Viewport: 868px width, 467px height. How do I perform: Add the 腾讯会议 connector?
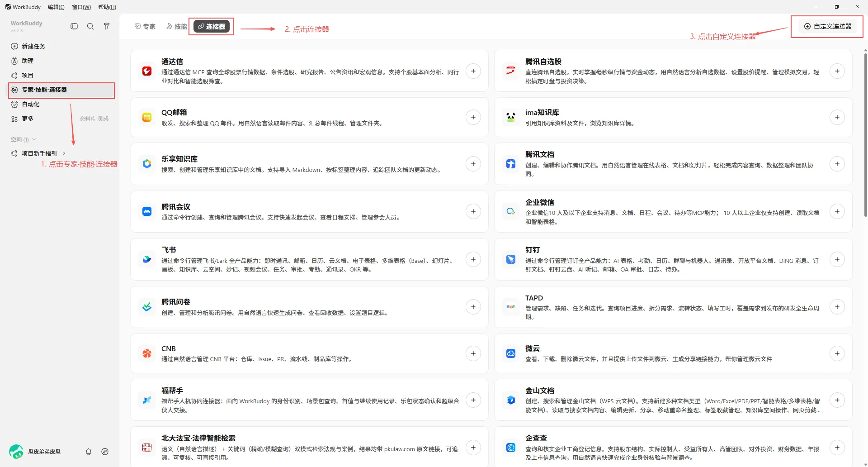coord(473,211)
